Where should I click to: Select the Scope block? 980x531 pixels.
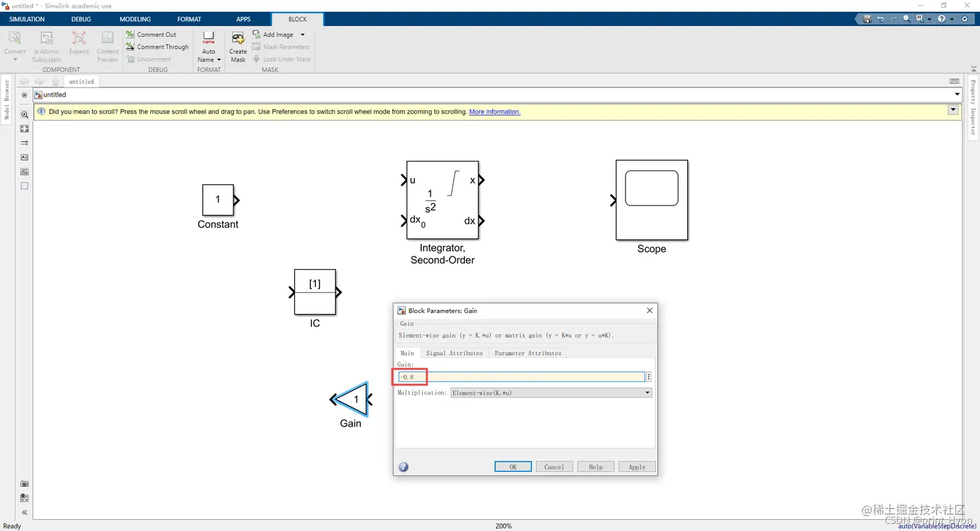(x=651, y=200)
